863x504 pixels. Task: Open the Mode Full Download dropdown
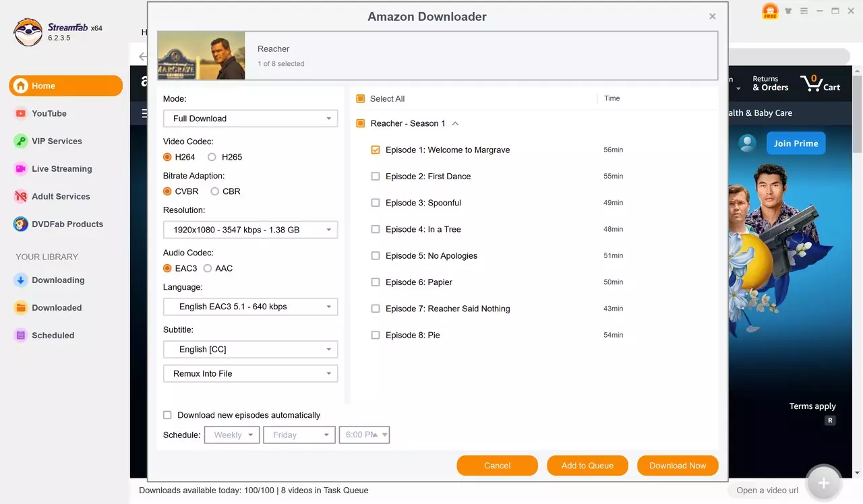tap(250, 119)
